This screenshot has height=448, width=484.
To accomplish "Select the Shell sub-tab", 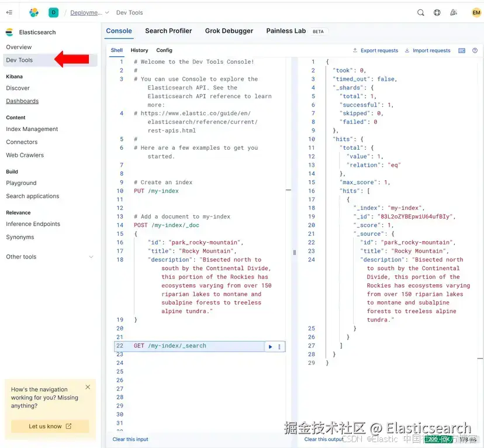I will click(117, 50).
